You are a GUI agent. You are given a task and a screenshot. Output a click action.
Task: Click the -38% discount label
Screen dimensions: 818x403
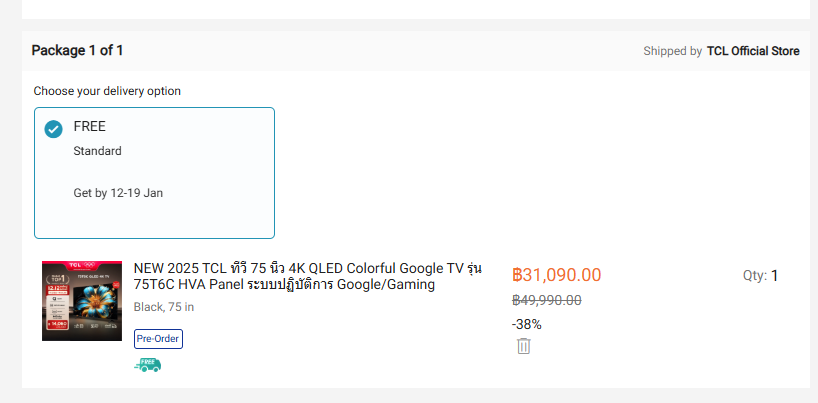[x=526, y=324]
